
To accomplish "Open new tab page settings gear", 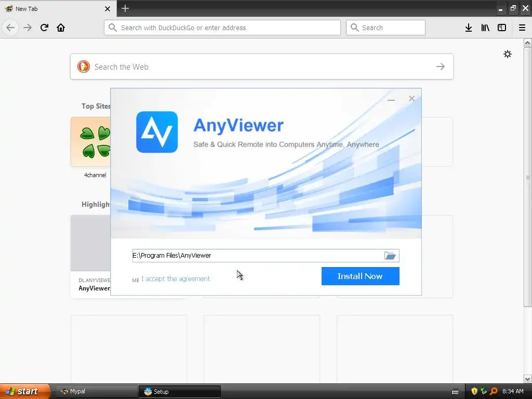I will click(508, 54).
